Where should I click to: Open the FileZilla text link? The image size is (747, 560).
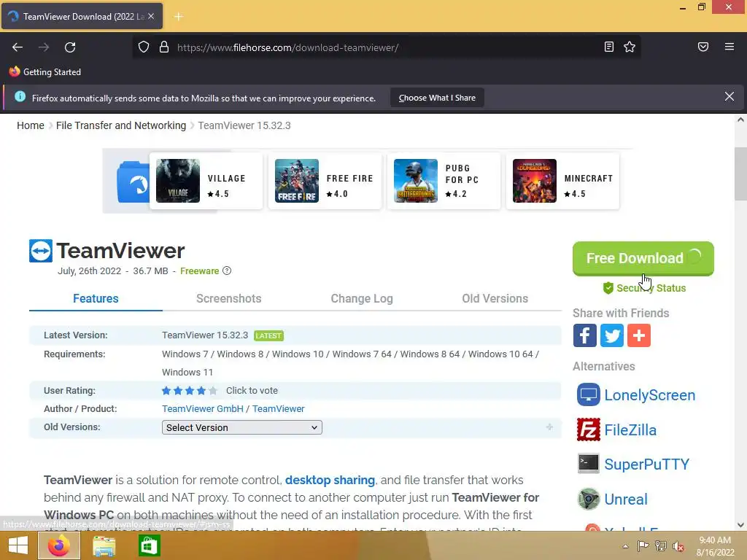click(x=630, y=430)
